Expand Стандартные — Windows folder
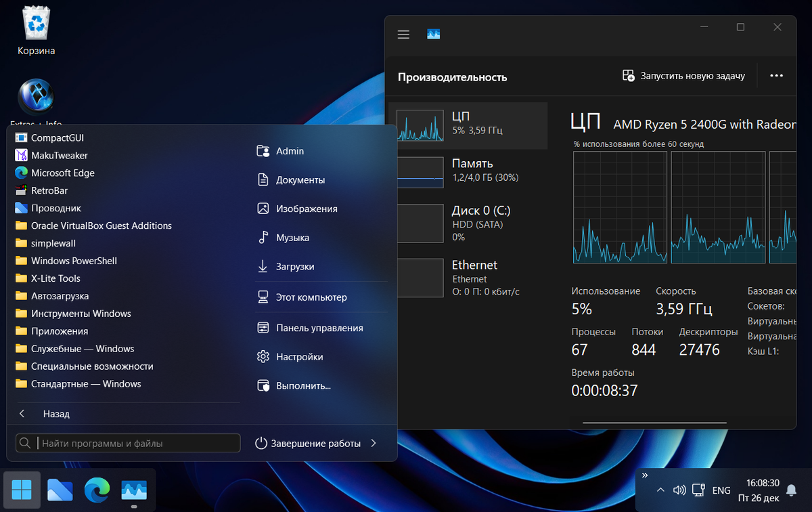The height and width of the screenshot is (512, 812). (78, 384)
